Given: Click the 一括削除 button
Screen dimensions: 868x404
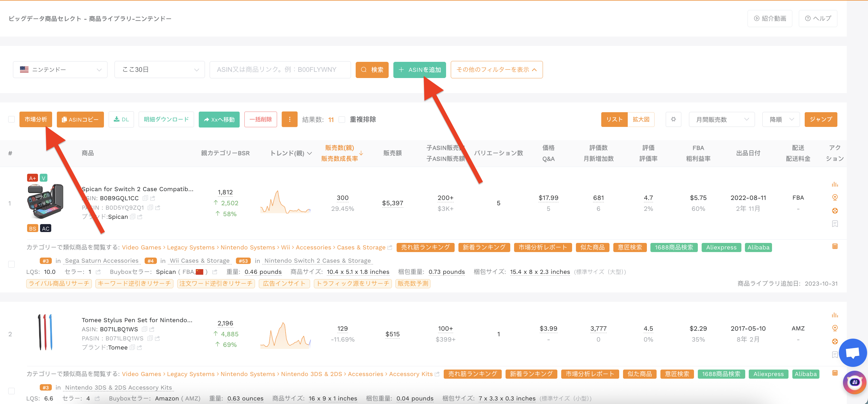Looking at the screenshot, I should 261,119.
